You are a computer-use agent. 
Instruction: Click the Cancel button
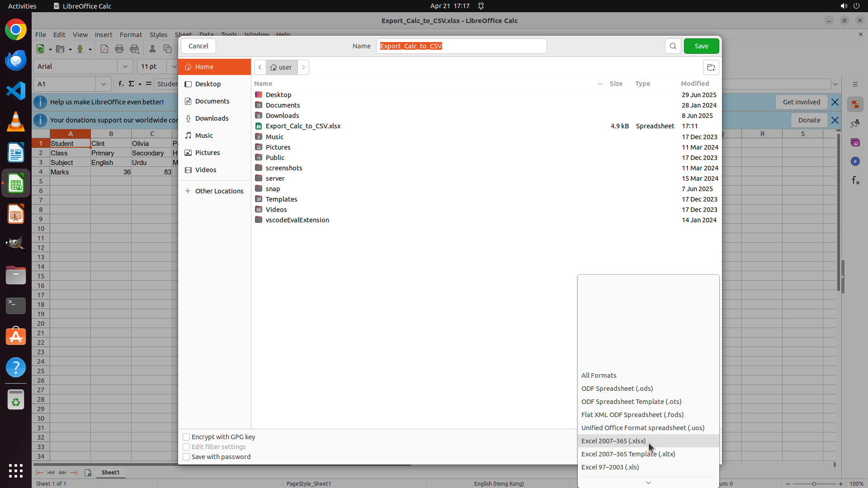198,46
